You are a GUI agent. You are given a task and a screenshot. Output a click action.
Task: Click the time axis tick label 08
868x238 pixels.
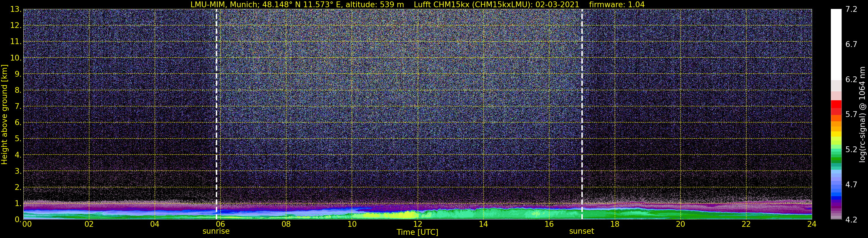click(x=286, y=224)
